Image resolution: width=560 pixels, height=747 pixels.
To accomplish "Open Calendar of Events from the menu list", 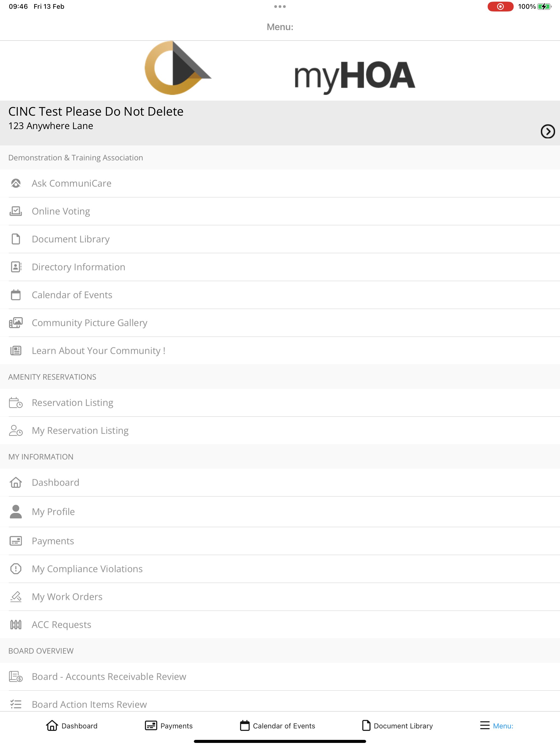I will click(x=280, y=295).
